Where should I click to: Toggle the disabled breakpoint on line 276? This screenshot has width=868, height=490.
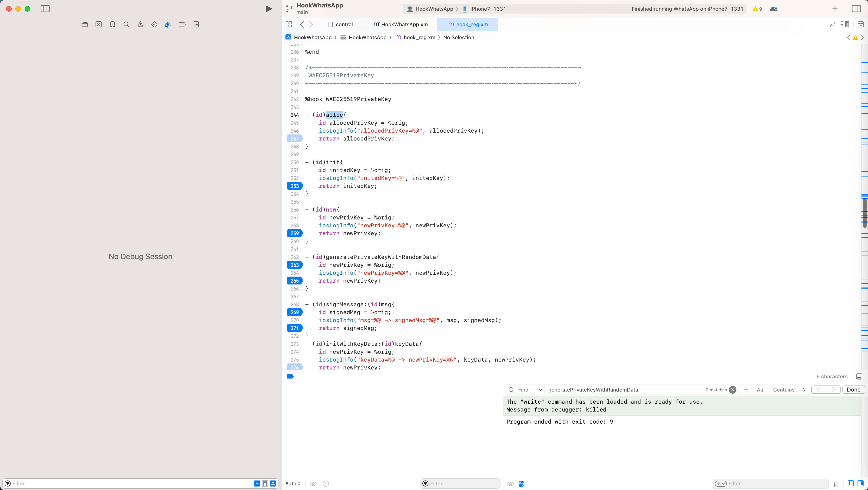tap(295, 367)
